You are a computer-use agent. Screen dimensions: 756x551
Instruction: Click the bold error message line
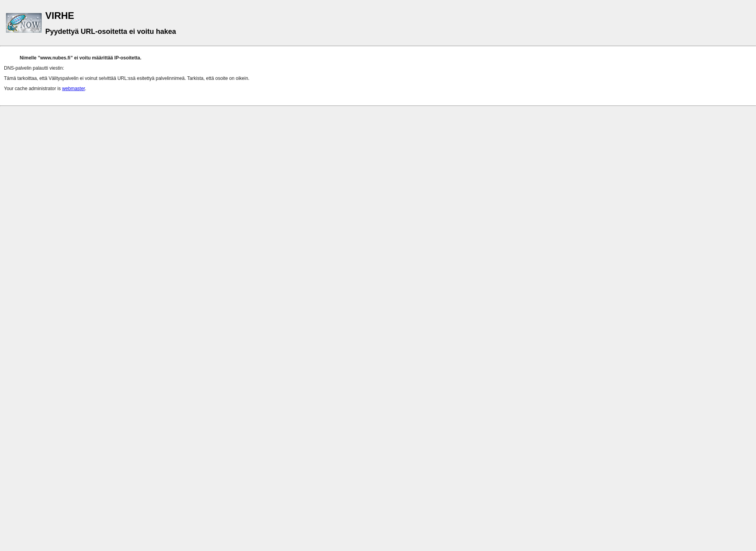[80, 57]
